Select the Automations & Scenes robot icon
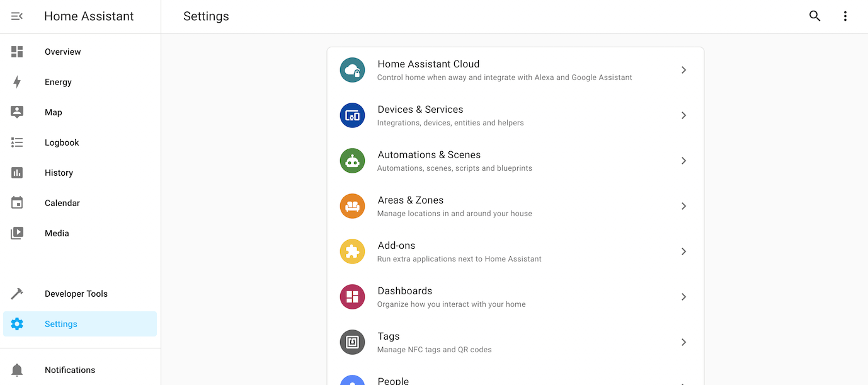This screenshot has width=868, height=385. tap(352, 161)
